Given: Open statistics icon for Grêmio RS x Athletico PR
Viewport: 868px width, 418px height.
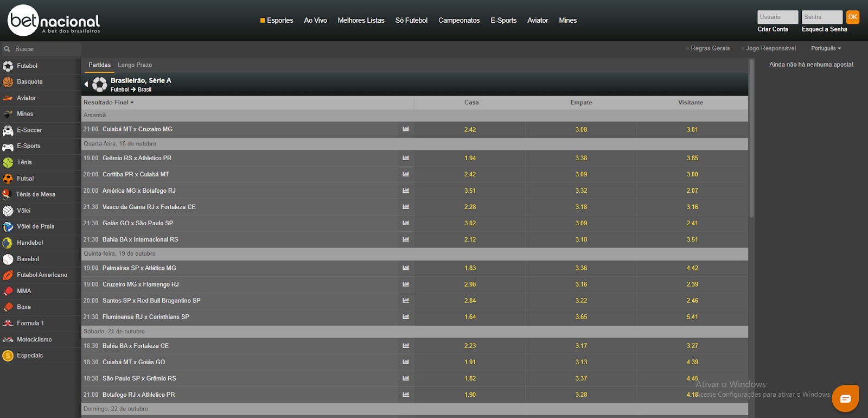Looking at the screenshot, I should tap(406, 158).
